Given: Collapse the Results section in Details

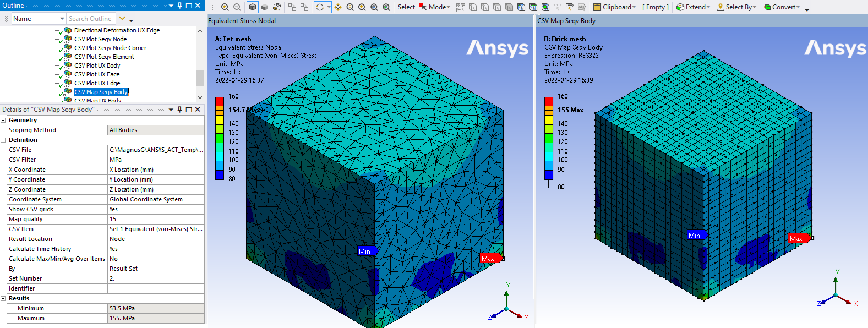Looking at the screenshot, I should (3, 298).
